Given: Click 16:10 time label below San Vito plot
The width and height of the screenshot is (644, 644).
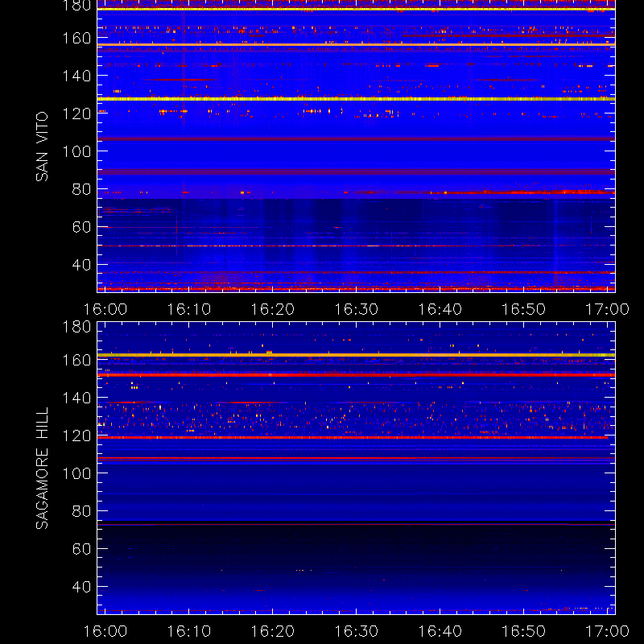Looking at the screenshot, I should [189, 309].
